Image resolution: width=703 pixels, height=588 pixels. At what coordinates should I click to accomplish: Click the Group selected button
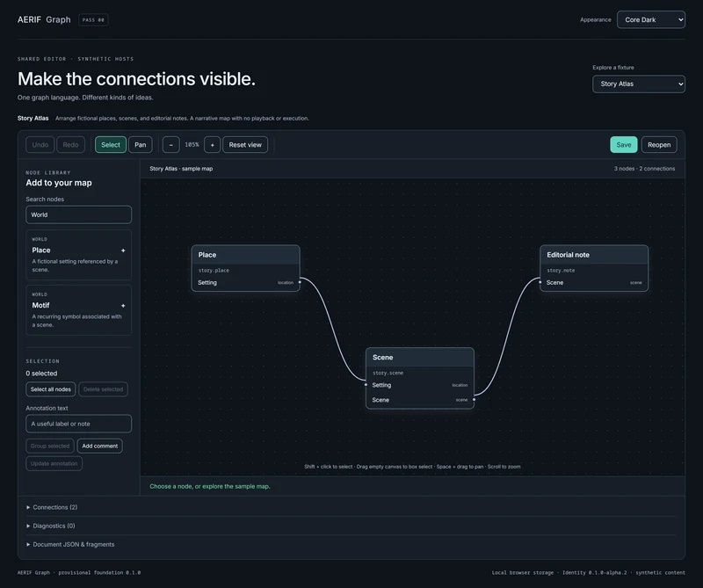pyautogui.click(x=50, y=446)
